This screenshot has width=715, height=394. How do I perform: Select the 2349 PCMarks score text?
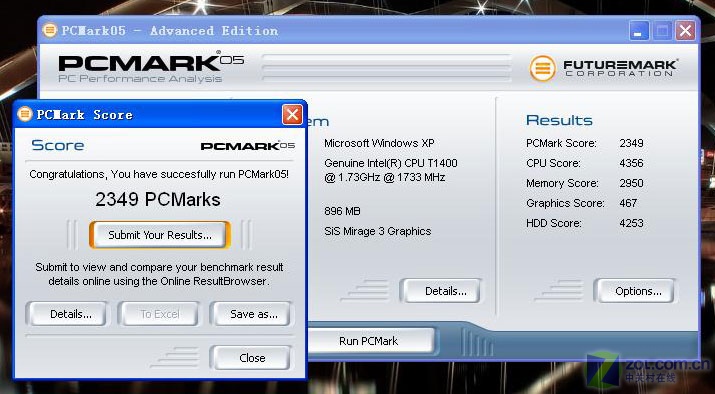pyautogui.click(x=158, y=199)
